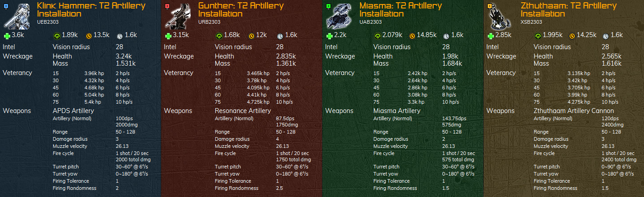
Task: Click the Klink Hammer unit portrait icon
Action: (17, 16)
